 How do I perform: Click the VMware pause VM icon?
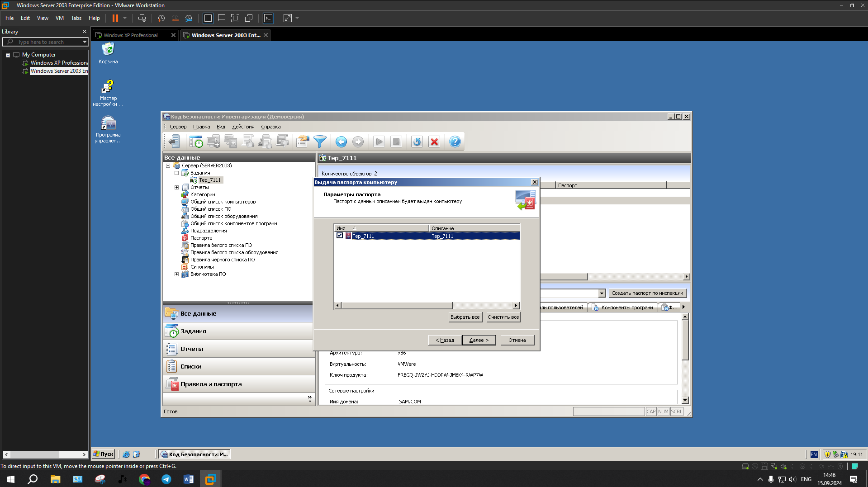pyautogui.click(x=115, y=18)
